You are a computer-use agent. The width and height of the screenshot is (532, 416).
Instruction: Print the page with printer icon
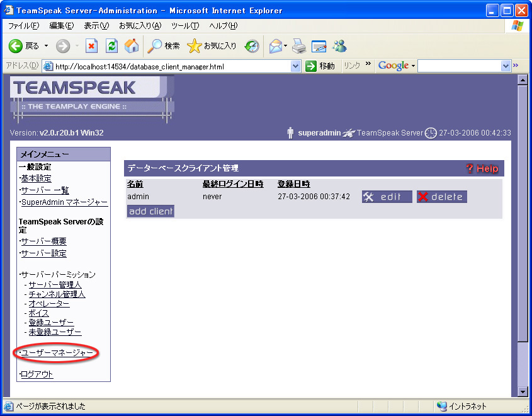[299, 46]
